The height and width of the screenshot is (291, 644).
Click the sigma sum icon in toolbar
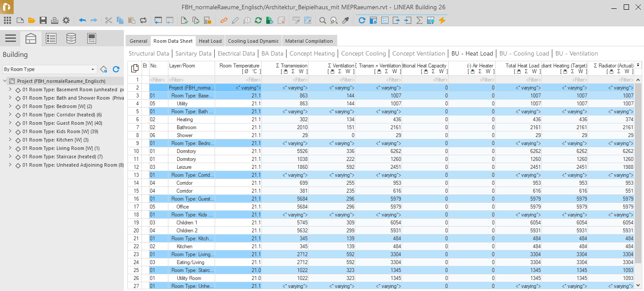pos(419,20)
